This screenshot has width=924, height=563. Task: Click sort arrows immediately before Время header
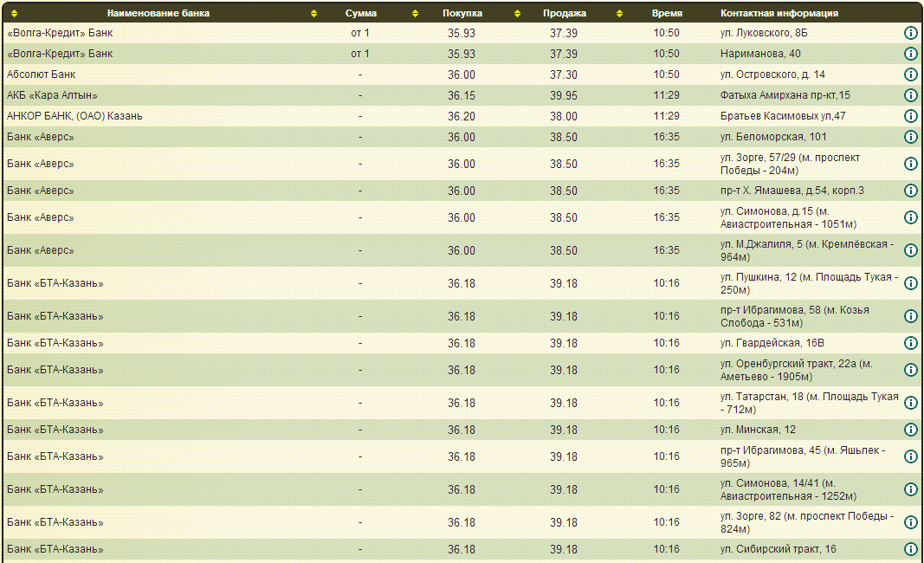click(x=619, y=13)
